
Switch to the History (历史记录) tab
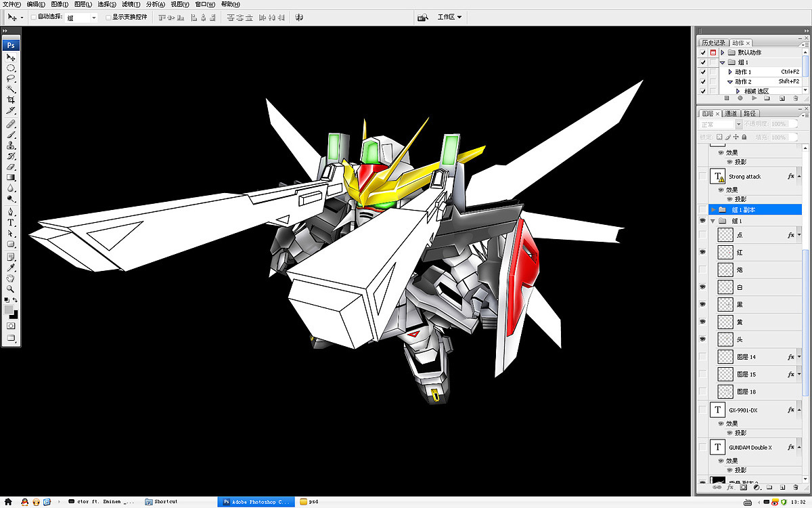click(713, 43)
